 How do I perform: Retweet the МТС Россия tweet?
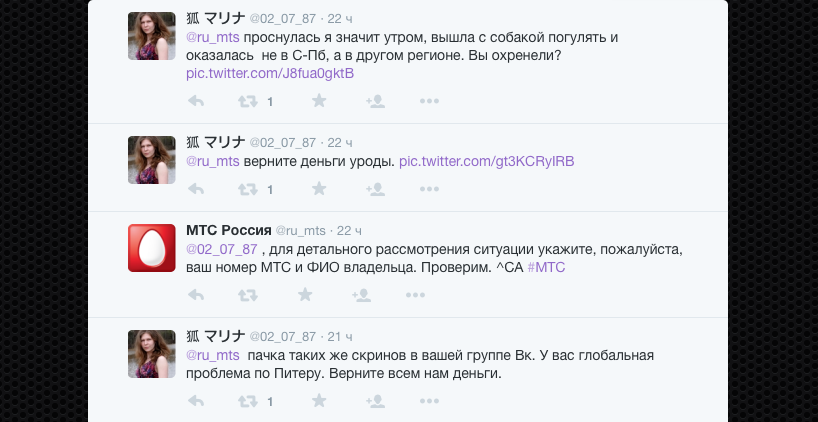247,295
